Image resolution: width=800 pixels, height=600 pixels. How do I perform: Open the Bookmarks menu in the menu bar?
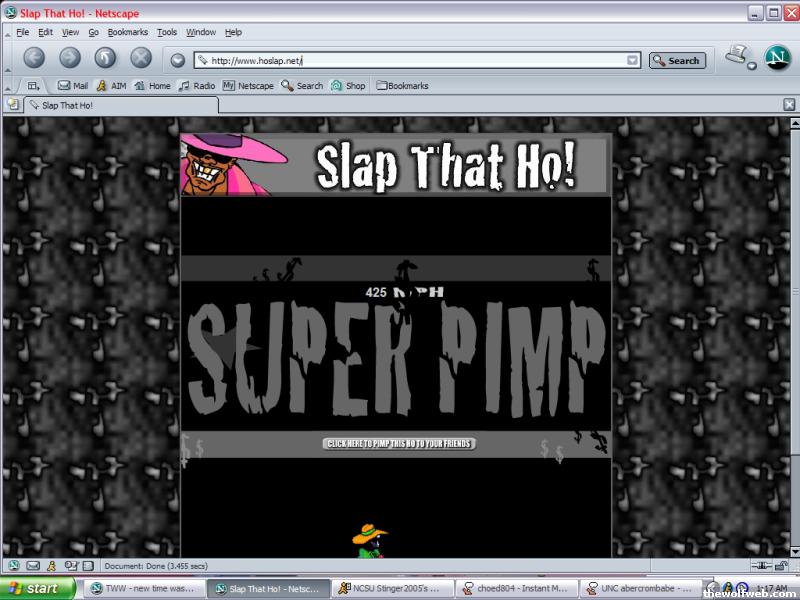(x=127, y=32)
